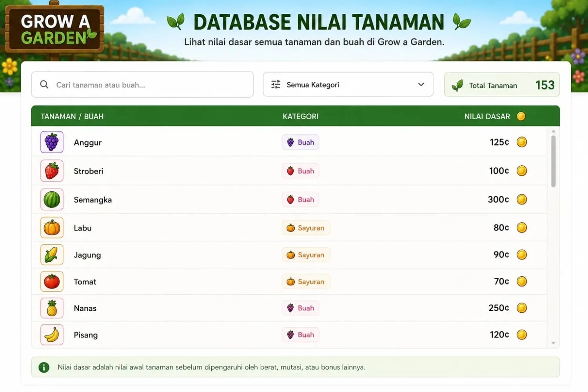Click the scrollbar up arrow
The image size is (588, 392).
(x=553, y=131)
